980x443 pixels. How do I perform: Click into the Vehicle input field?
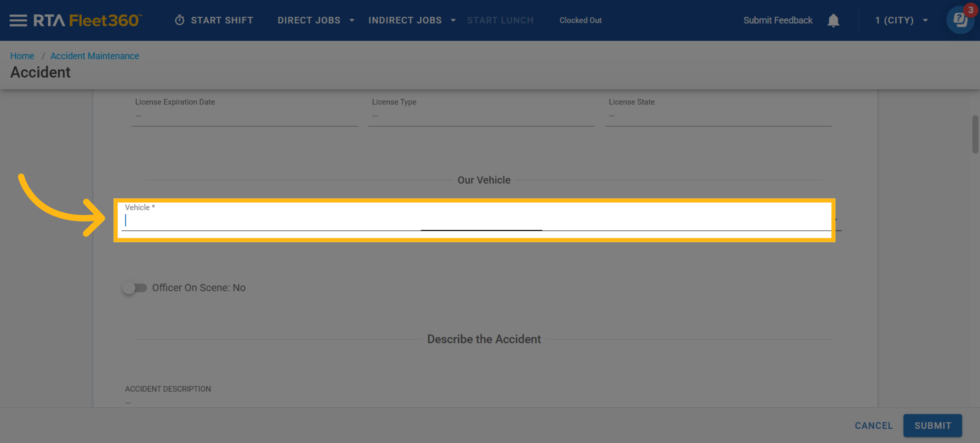tap(474, 221)
